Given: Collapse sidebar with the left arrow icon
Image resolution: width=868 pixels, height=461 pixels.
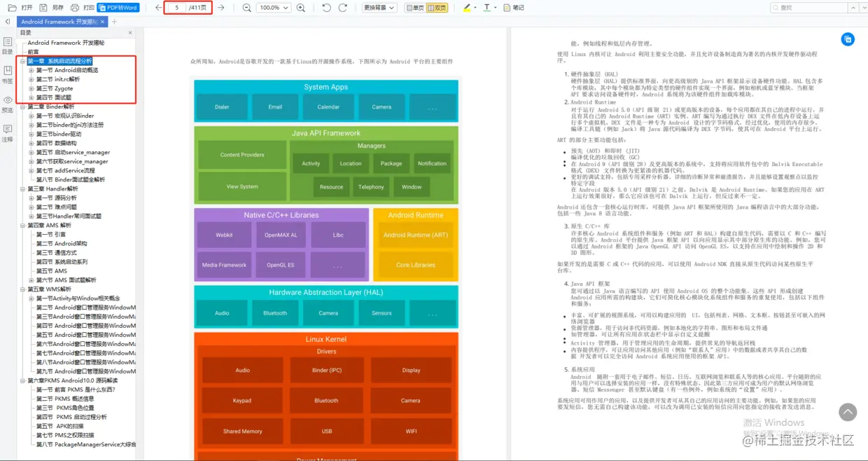Looking at the screenshot, I should point(8,22).
